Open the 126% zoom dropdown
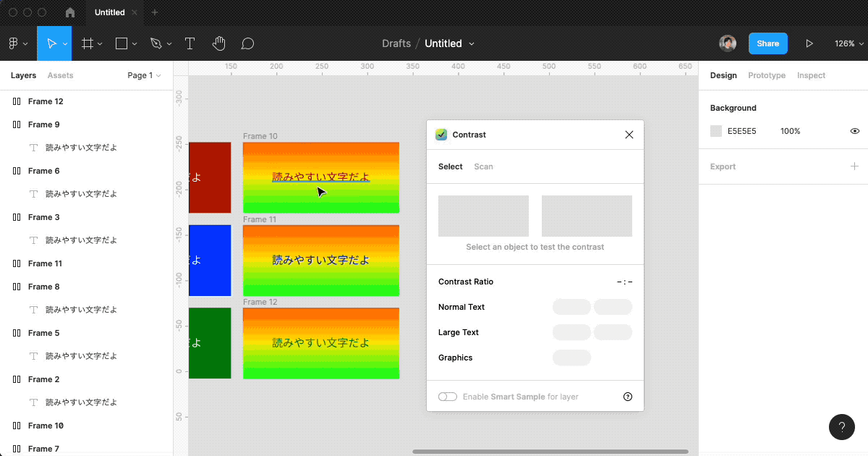This screenshot has height=456, width=868. [848, 43]
